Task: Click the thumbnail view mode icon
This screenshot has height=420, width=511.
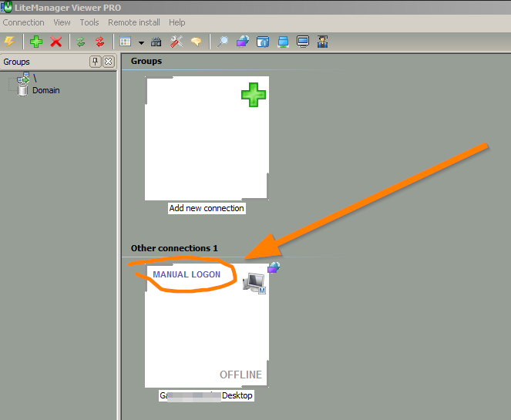Action: point(125,42)
